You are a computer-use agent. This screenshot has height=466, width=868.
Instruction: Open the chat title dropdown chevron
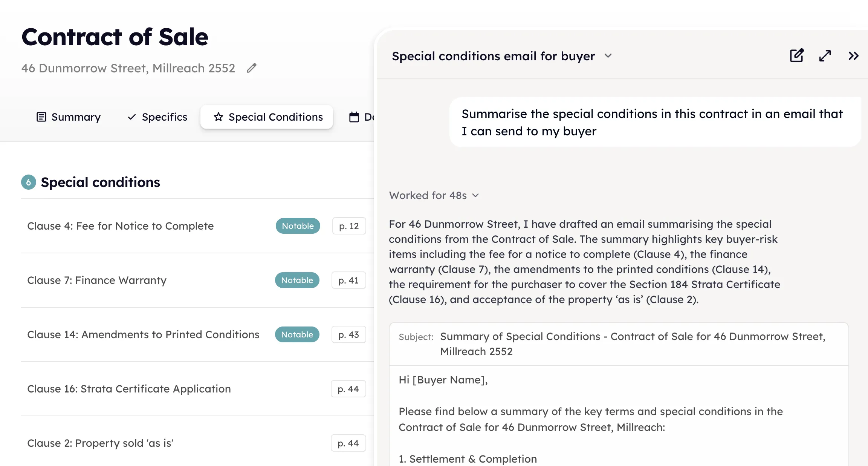pos(608,56)
